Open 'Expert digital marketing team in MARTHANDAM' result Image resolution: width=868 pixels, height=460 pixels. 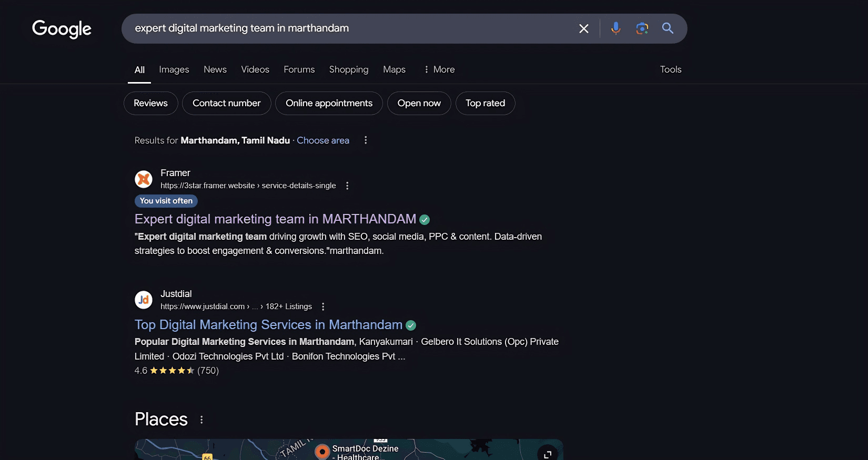click(x=275, y=219)
